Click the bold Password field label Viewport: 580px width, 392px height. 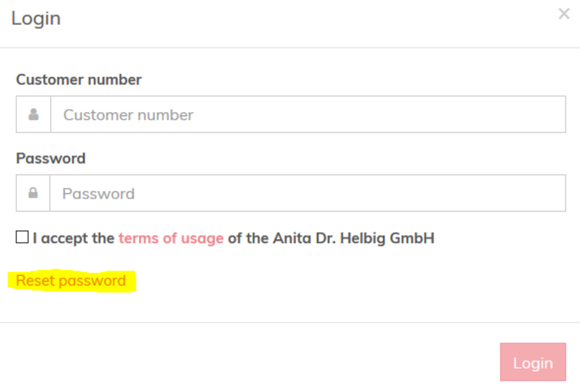51,158
